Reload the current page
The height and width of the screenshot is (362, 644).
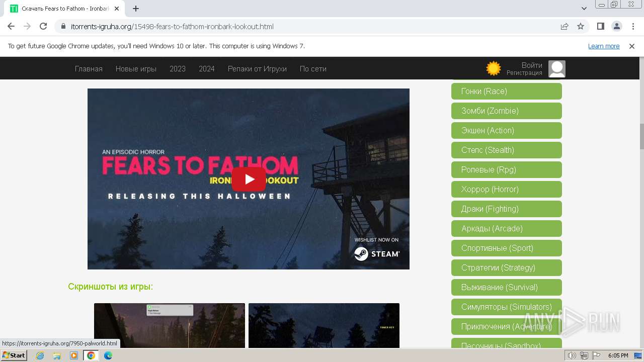[43, 26]
